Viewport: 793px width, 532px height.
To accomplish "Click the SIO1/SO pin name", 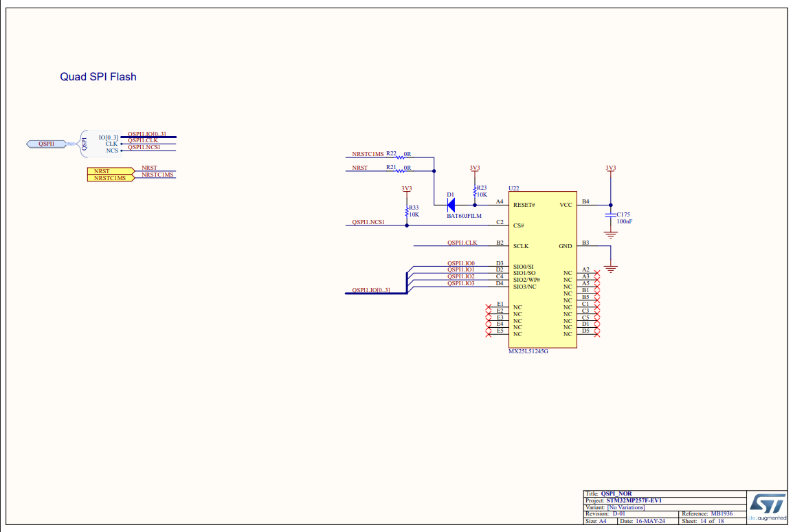I will point(524,273).
